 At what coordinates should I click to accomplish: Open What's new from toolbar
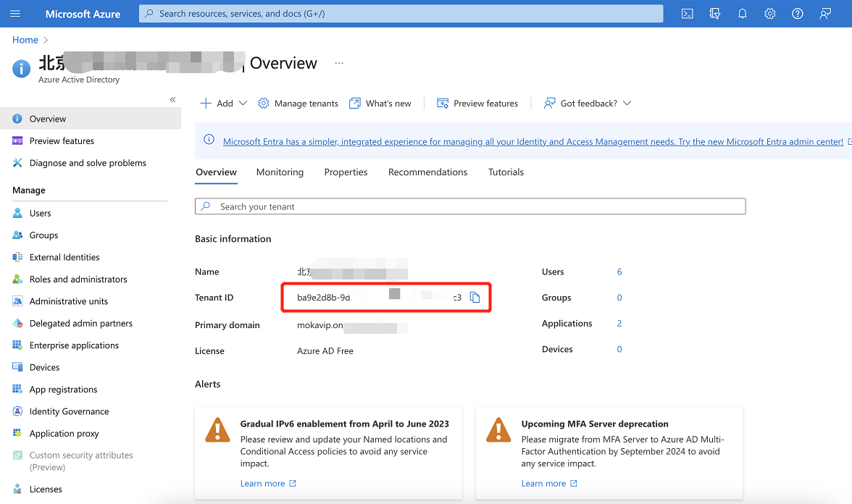[x=380, y=103]
